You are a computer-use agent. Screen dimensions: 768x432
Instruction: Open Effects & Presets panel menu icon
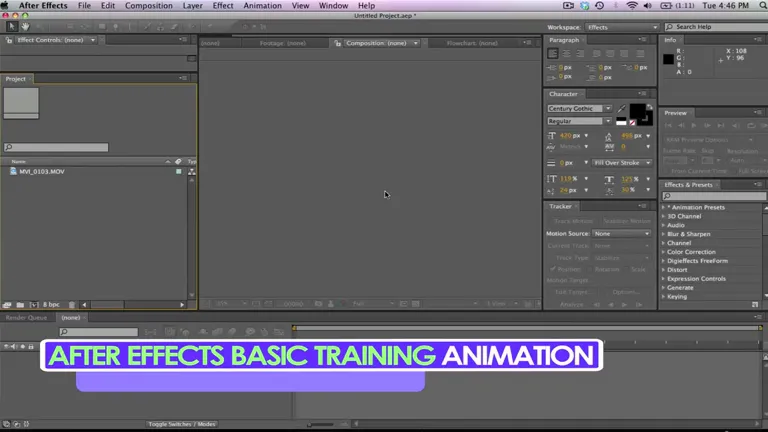click(x=759, y=184)
